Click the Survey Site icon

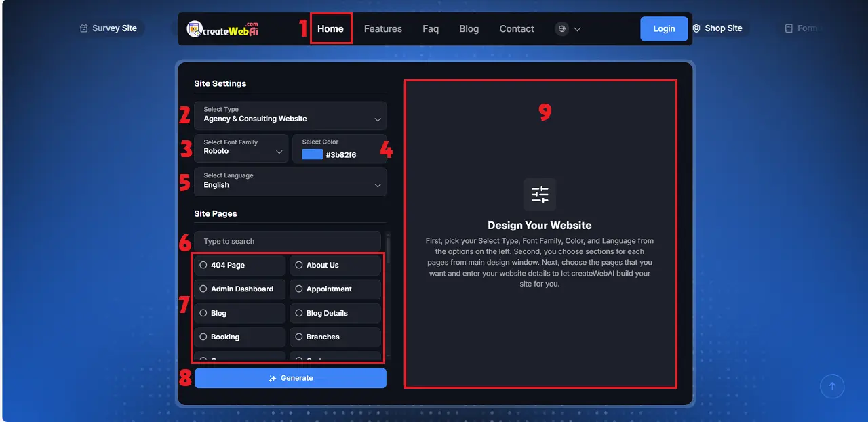point(83,28)
